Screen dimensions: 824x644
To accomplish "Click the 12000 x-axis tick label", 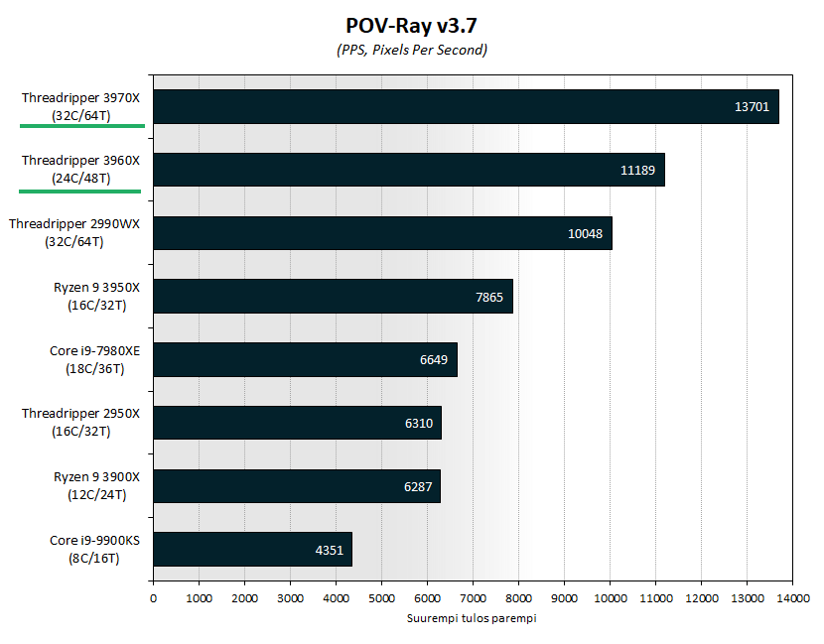I will click(x=702, y=598).
